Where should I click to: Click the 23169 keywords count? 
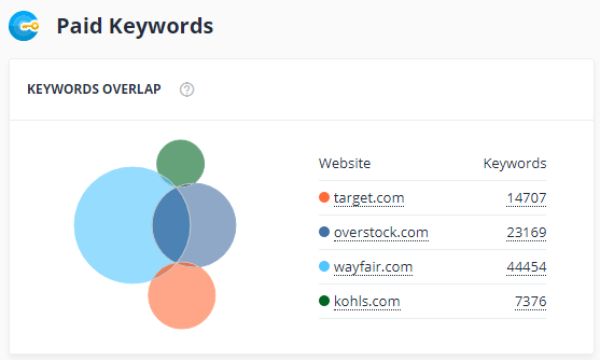click(x=526, y=232)
